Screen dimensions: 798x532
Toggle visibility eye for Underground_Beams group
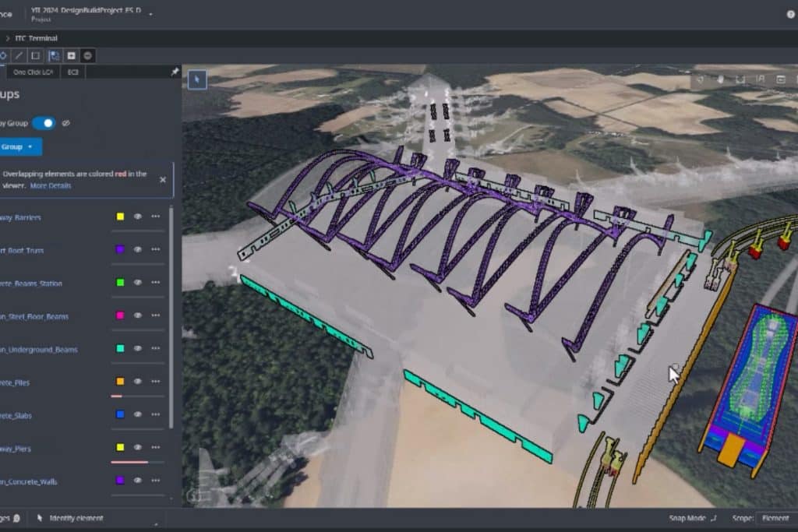(137, 348)
